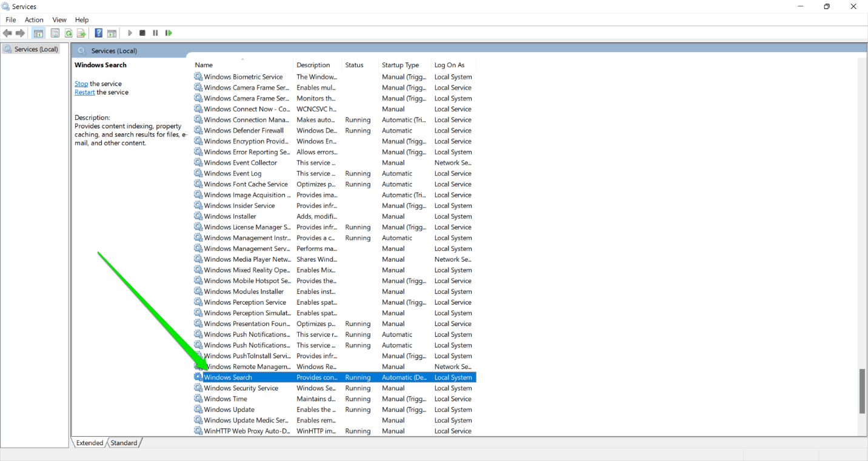Click the vertical scrollbar thumb
868x461 pixels.
tap(862, 392)
